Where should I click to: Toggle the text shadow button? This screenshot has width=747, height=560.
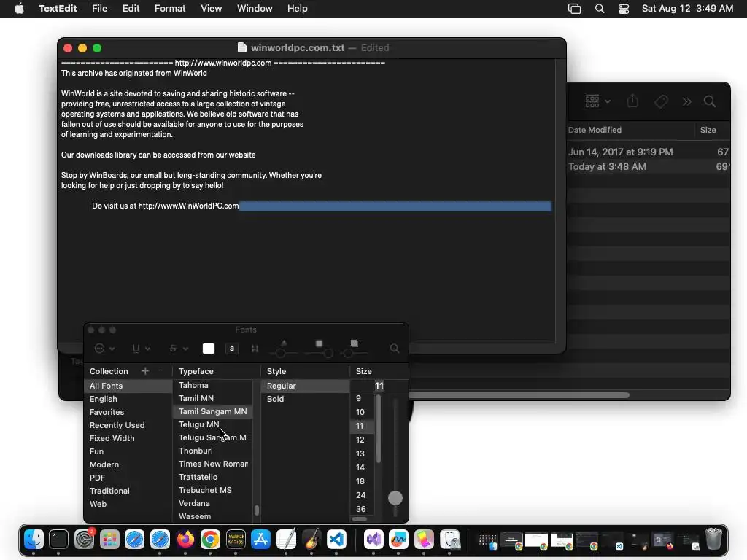pyautogui.click(x=255, y=349)
